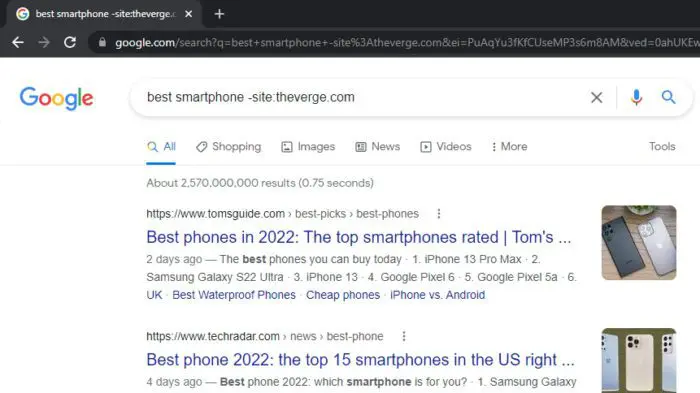Viewport: 700px width, 393px height.
Task: Close the best smartphone browser tab
Action: (188, 14)
